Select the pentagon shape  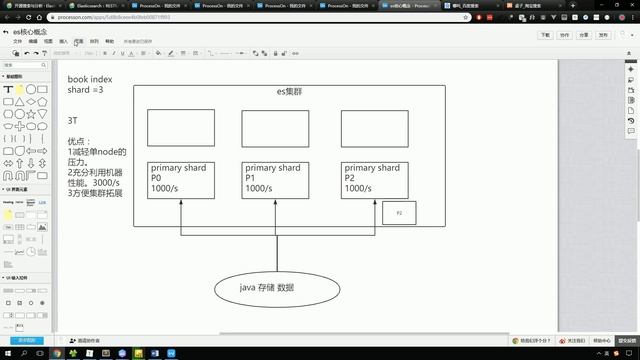pos(42,102)
